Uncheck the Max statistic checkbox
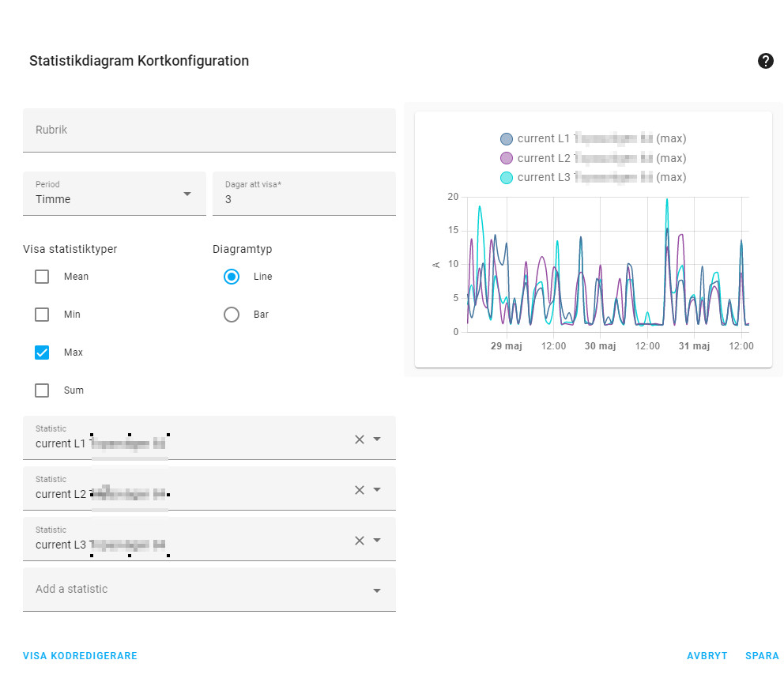Viewport: 784px width, 675px height. (43, 353)
